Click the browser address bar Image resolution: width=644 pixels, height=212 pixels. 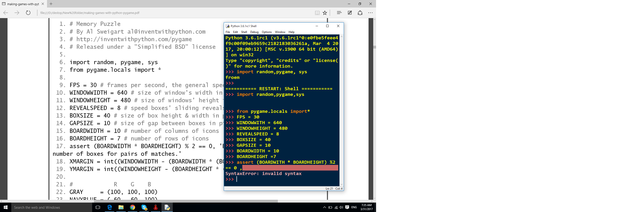tap(175, 13)
